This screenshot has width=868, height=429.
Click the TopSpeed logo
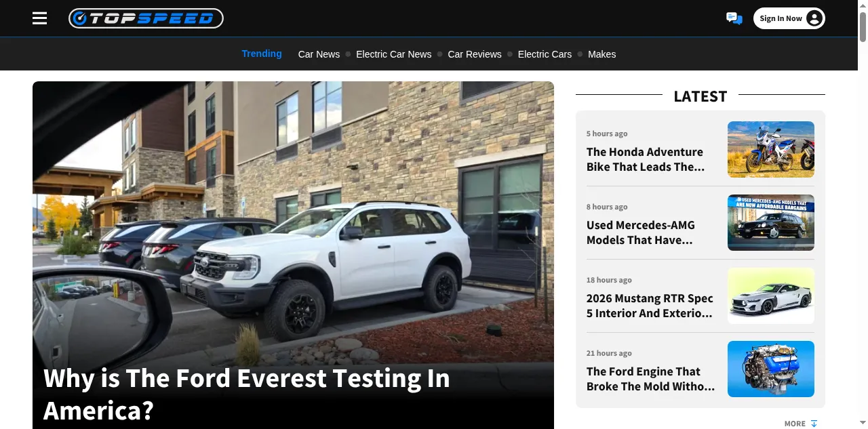click(x=146, y=18)
